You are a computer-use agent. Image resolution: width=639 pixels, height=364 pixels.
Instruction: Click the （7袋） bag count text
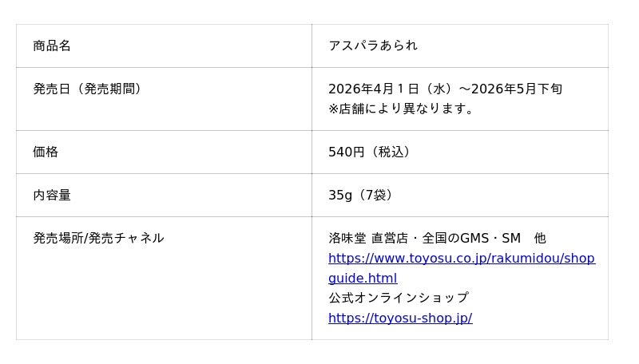click(x=374, y=195)
